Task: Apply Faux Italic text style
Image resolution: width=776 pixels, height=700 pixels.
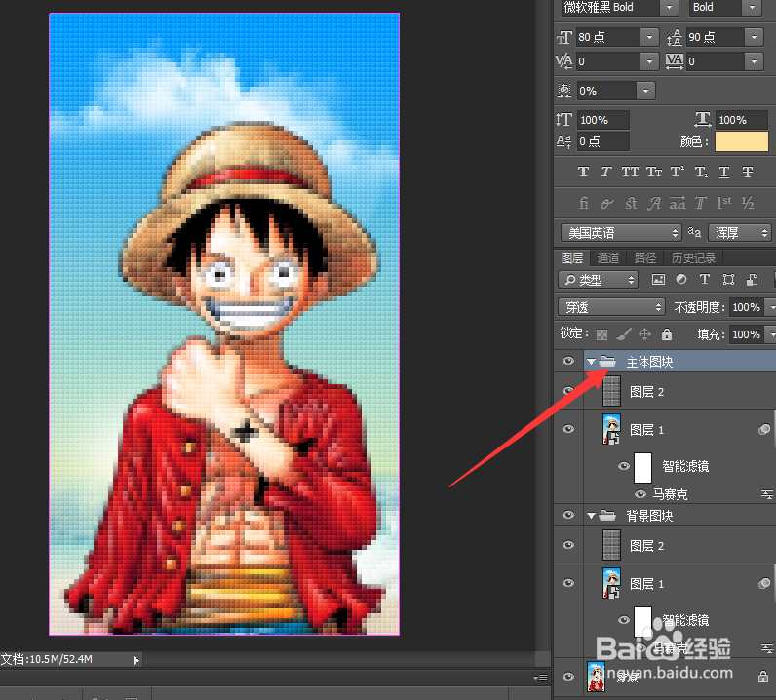Action: tap(606, 172)
